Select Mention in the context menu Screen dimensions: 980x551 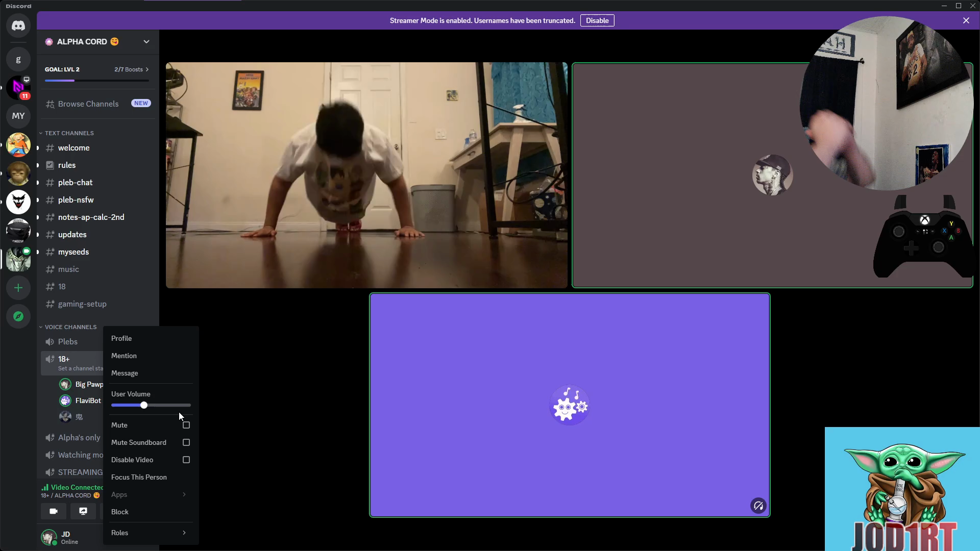[150, 356]
